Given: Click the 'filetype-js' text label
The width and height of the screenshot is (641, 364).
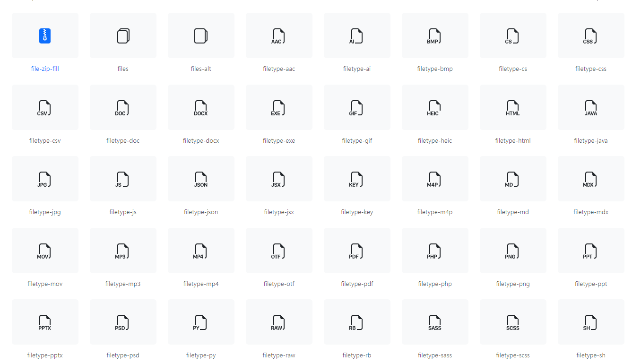Looking at the screenshot, I should click(x=123, y=212).
